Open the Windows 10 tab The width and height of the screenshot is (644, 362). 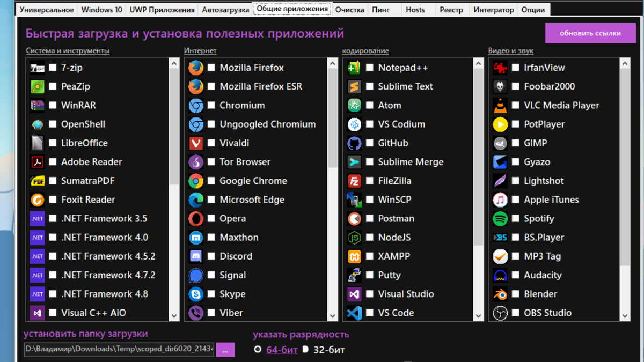pyautogui.click(x=101, y=10)
